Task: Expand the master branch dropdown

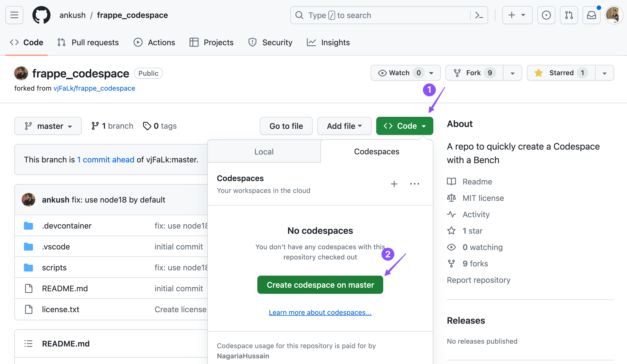Action: [x=48, y=126]
